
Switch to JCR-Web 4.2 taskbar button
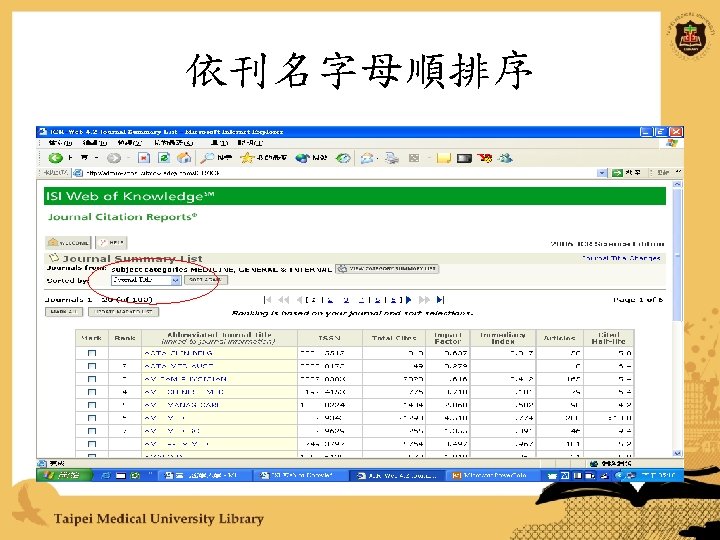coord(399,475)
